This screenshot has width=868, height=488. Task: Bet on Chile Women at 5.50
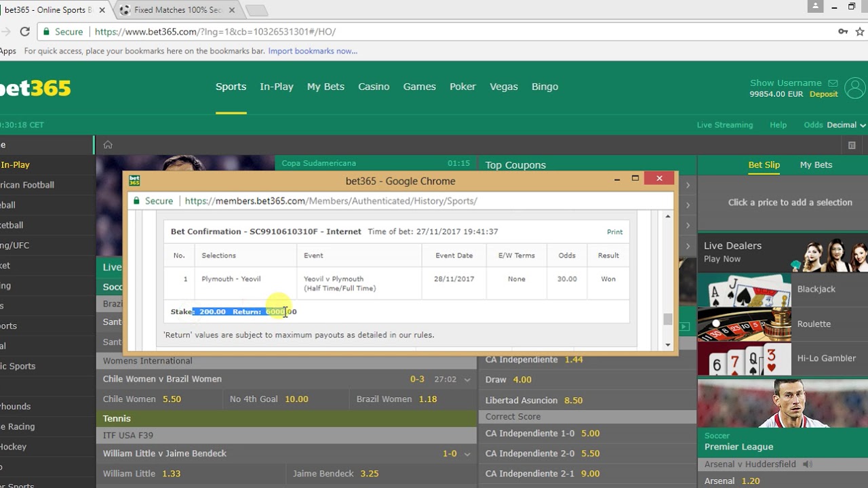[x=159, y=399]
